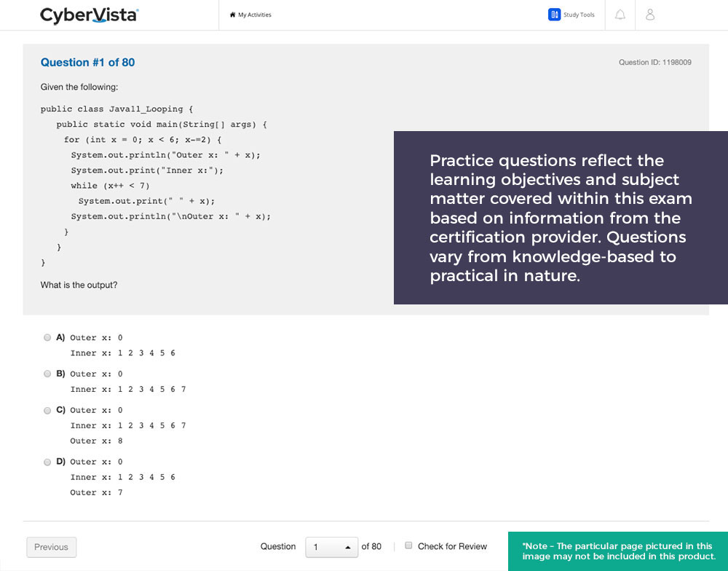The height and width of the screenshot is (571, 728).
Task: Open notifications via the bell icon
Action: point(620,15)
